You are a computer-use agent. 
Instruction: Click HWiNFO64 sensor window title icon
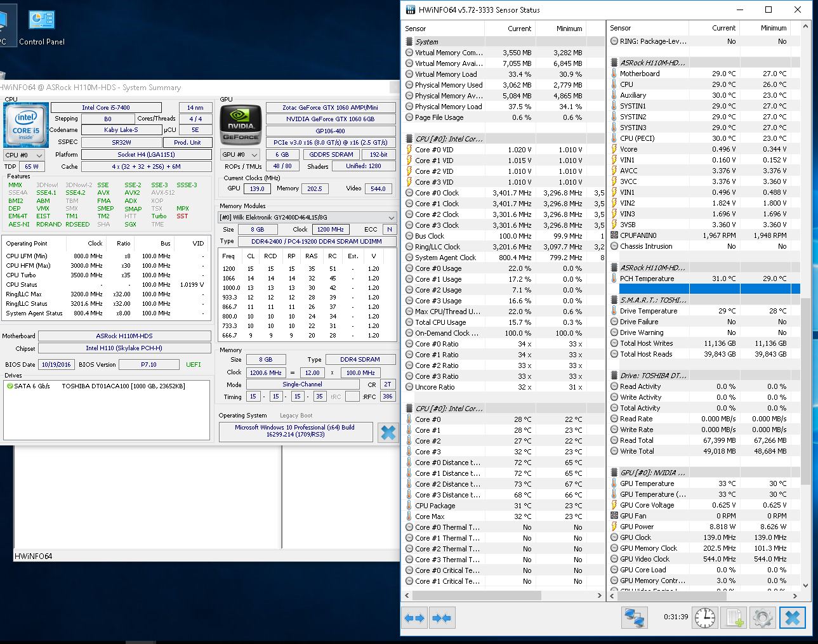pyautogui.click(x=411, y=10)
